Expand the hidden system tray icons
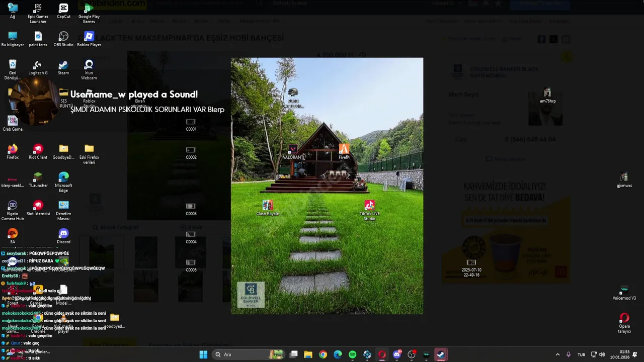Screen dimensions: 644x362 pos(557,354)
